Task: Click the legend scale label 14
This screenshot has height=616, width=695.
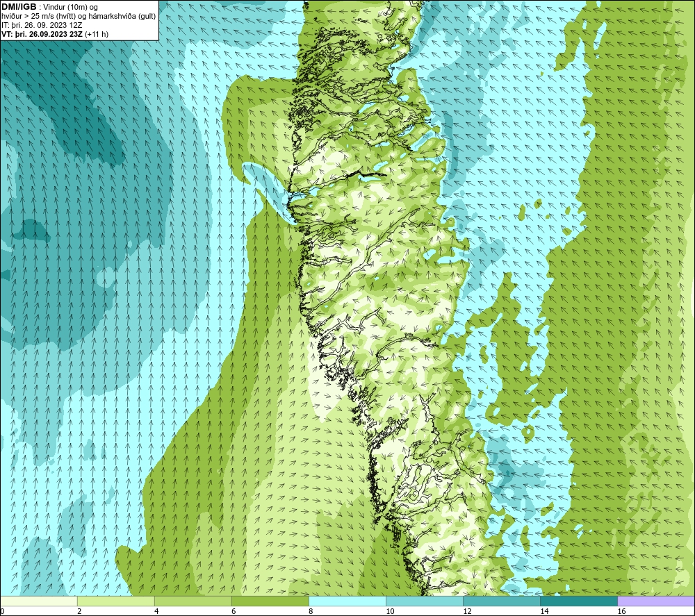Action: 544,611
